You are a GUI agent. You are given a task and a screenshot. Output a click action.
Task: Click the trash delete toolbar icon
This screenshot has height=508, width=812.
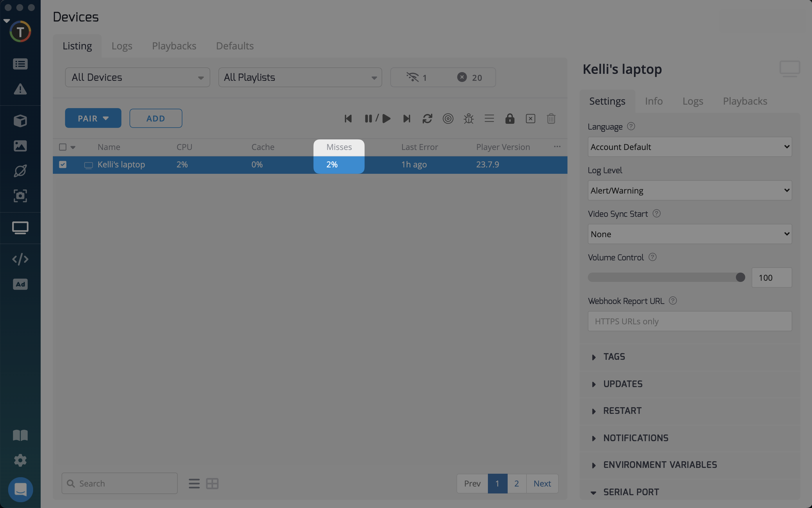tap(551, 119)
